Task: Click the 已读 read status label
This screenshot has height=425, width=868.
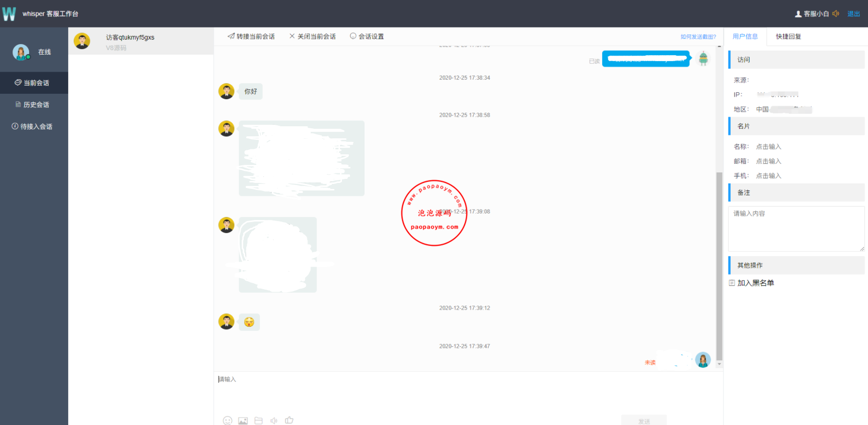Action: [594, 61]
